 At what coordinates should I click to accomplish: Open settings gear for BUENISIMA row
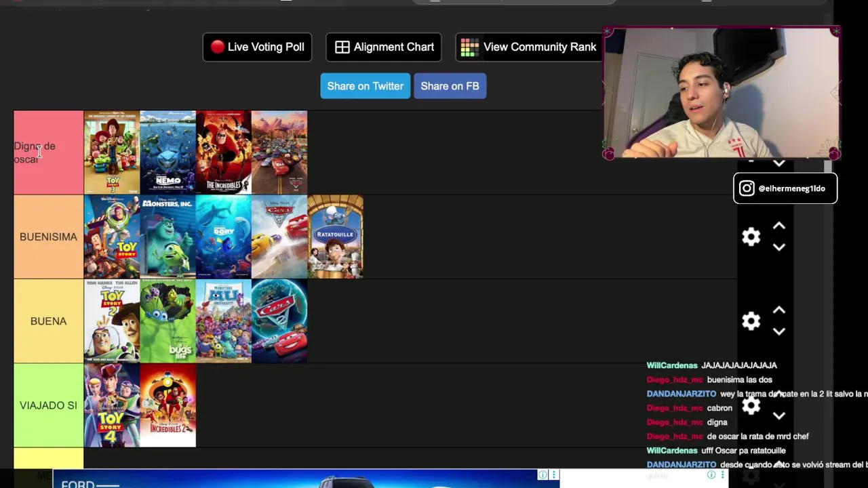click(x=751, y=237)
